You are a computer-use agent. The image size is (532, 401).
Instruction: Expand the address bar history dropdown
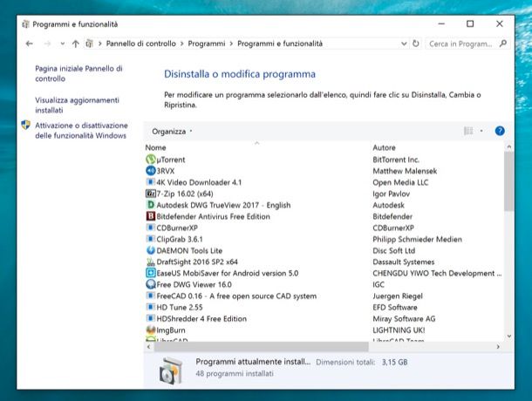[x=404, y=44]
